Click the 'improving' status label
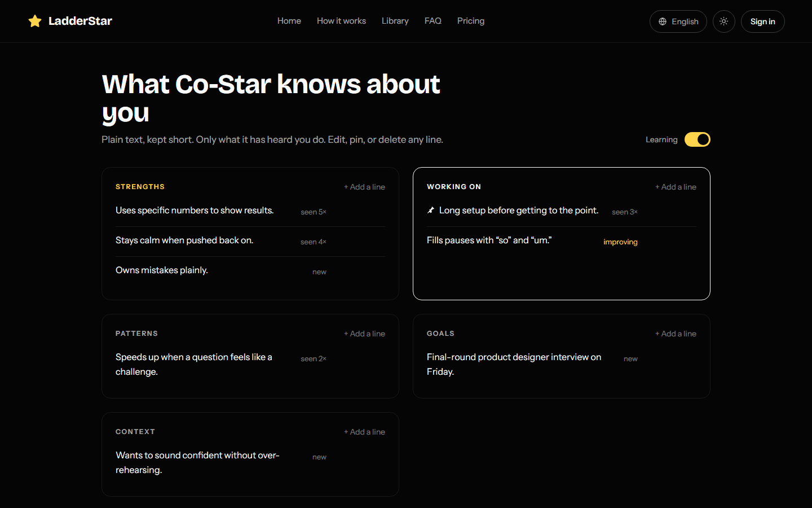The width and height of the screenshot is (812, 508). pyautogui.click(x=620, y=242)
